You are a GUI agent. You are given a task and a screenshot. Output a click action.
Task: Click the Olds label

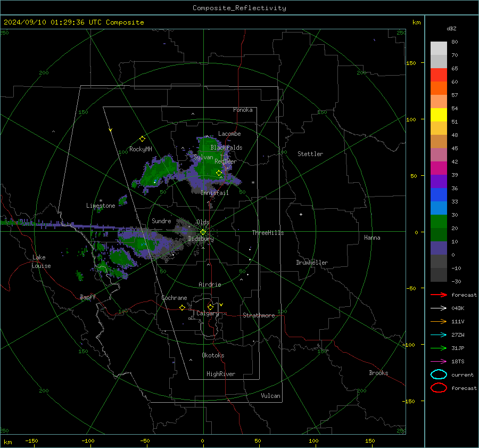pos(203,222)
